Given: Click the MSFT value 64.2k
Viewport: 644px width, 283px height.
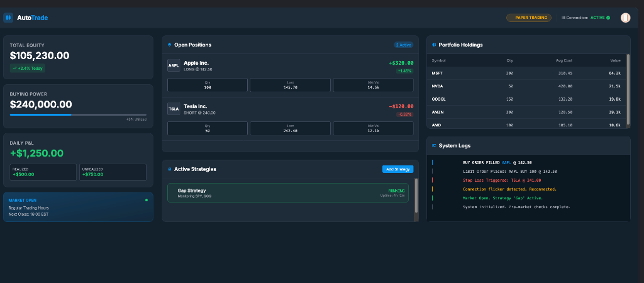Looking at the screenshot, I should [615, 73].
